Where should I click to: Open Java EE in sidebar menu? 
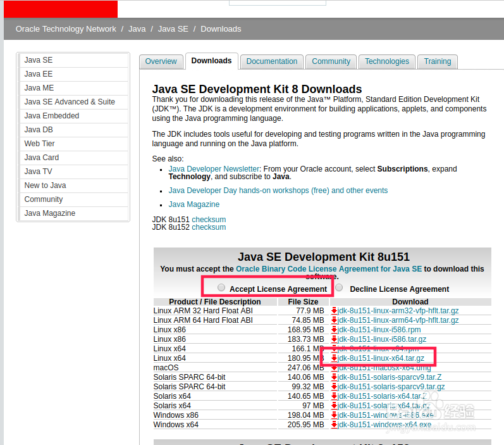tap(73, 74)
